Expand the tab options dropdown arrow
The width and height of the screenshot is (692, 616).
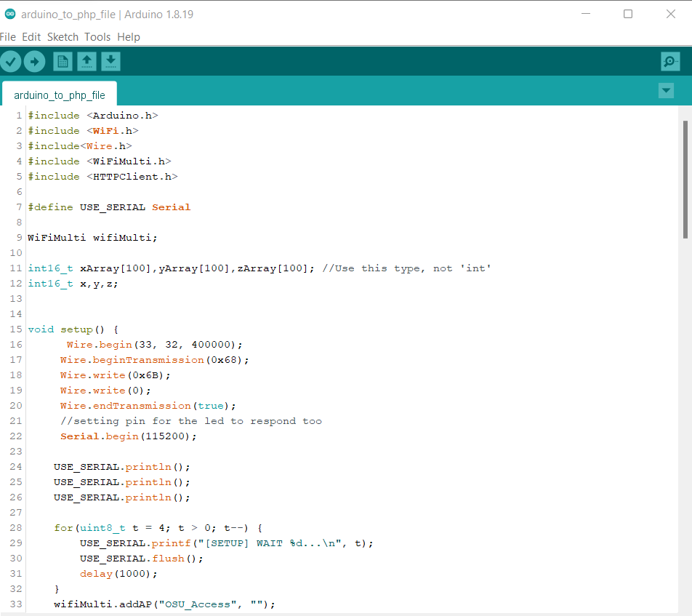tap(666, 90)
